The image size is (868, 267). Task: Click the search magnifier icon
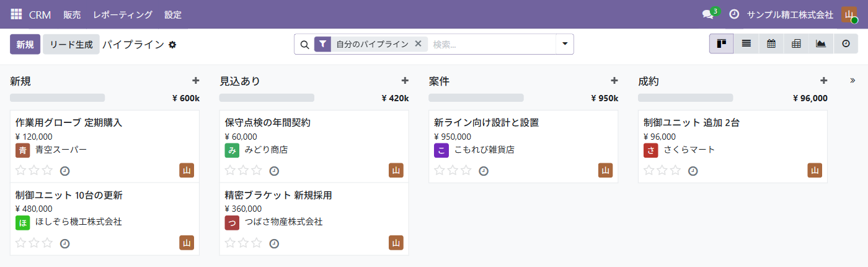tap(304, 45)
